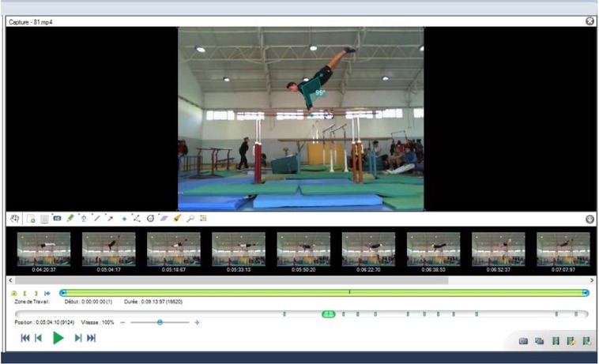This screenshot has height=364, width=599.
Task: Toggle the working zone lock
Action: [x=14, y=293]
